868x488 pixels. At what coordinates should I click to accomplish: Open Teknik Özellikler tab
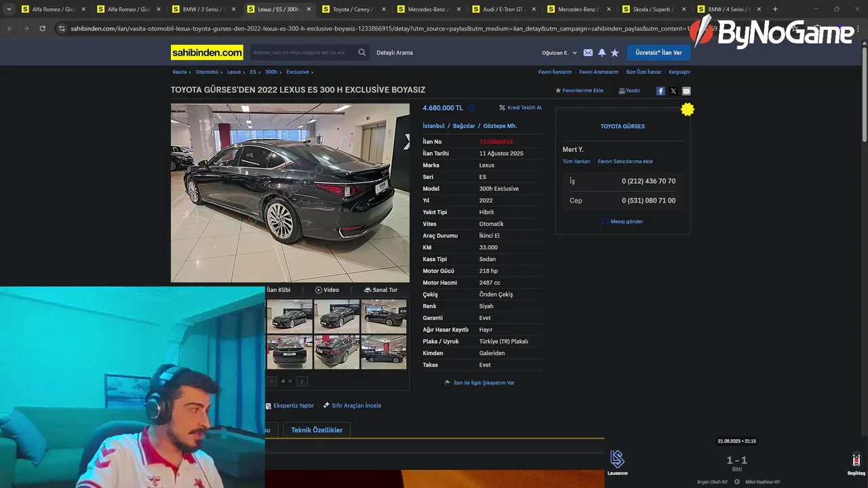pos(317,430)
